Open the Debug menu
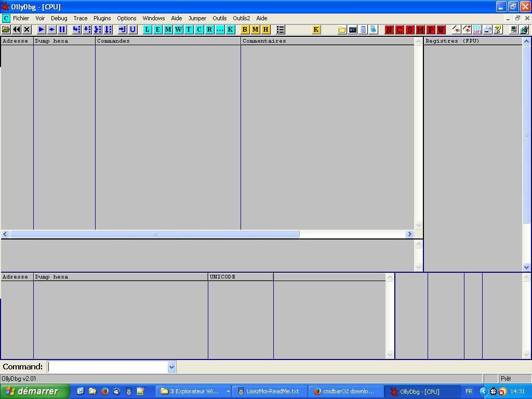 [x=59, y=18]
